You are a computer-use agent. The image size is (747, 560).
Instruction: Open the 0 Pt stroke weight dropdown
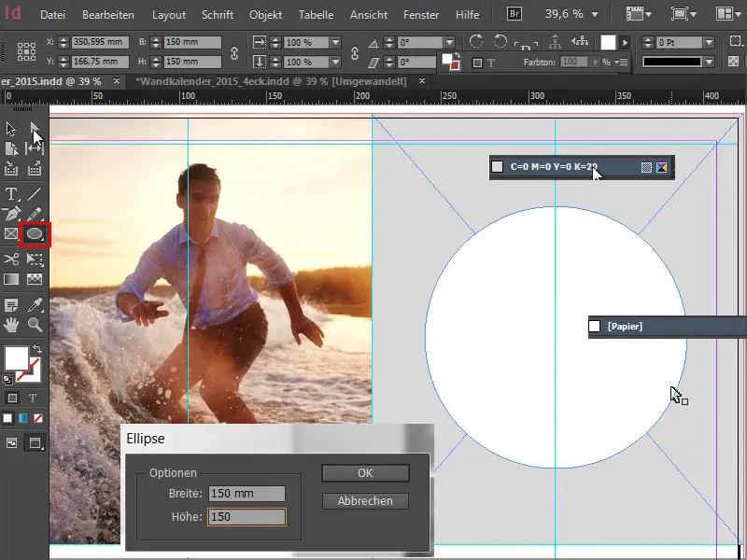709,42
